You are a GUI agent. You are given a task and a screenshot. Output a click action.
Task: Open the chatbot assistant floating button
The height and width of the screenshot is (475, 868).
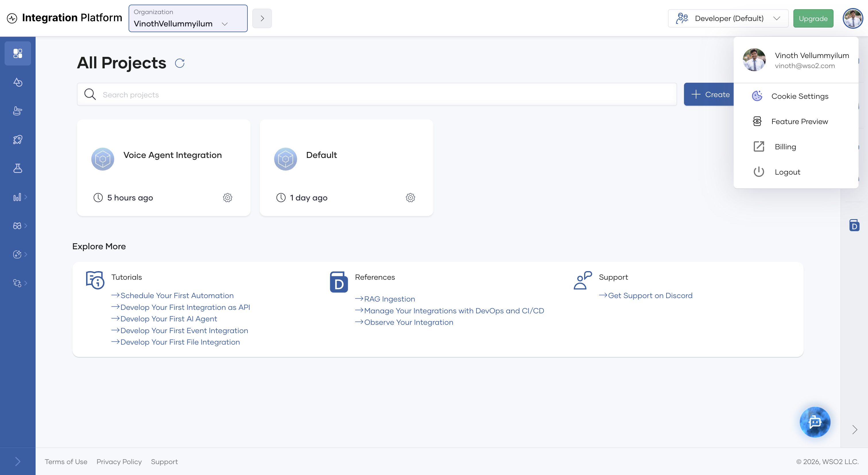tap(815, 422)
